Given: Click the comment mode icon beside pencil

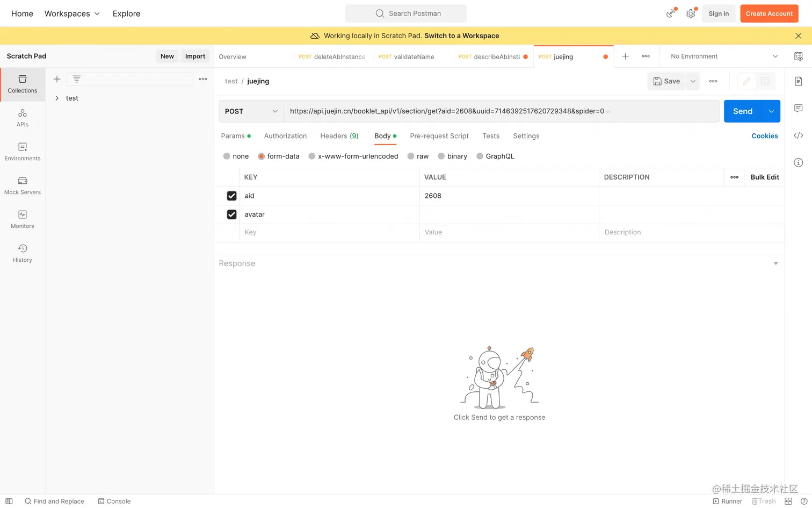Looking at the screenshot, I should (765, 81).
